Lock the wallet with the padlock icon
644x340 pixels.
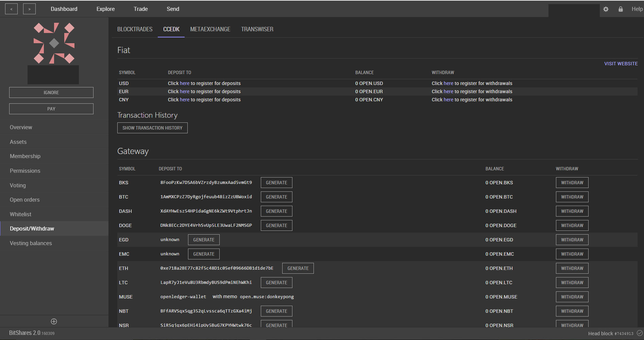[x=621, y=9]
